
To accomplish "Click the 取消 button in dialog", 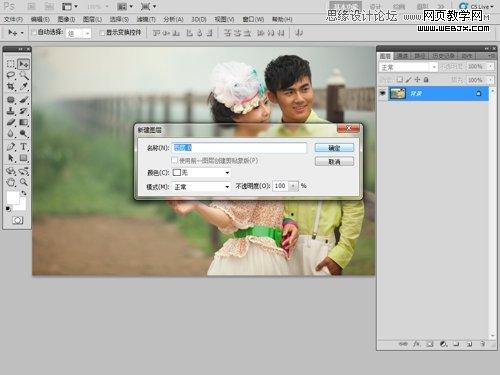I will 334,162.
